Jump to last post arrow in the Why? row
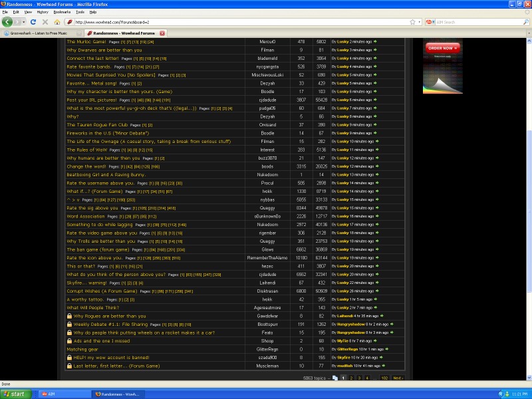532x399 pixels. pyautogui.click(x=375, y=116)
